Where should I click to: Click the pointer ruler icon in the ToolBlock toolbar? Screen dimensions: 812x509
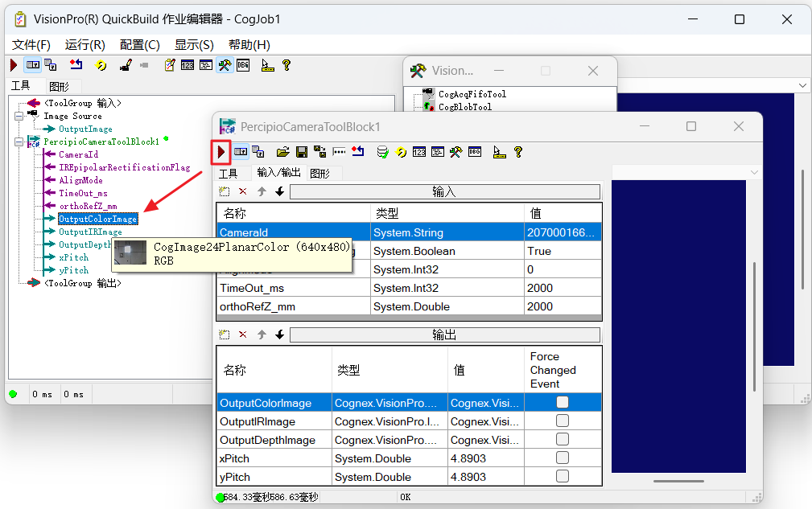click(x=499, y=152)
